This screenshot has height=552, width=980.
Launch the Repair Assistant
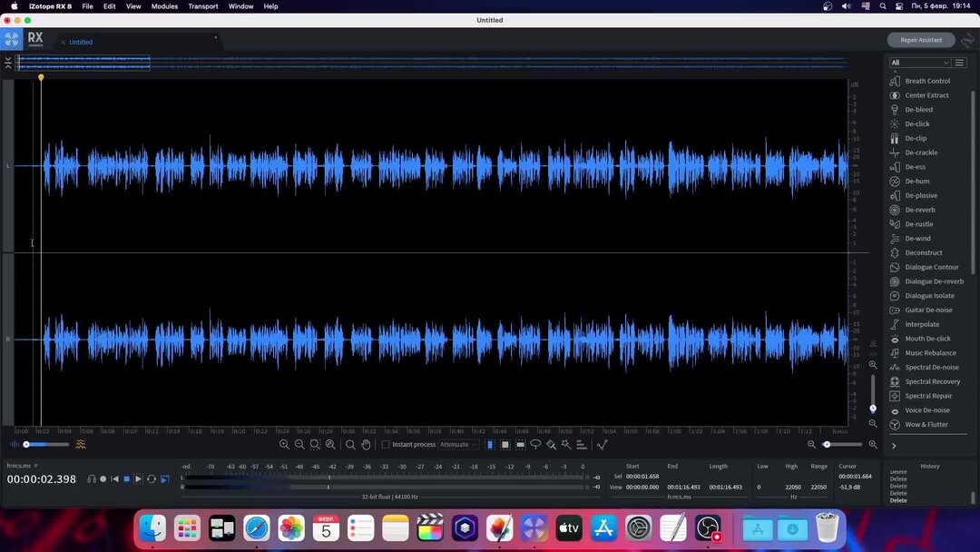point(921,40)
